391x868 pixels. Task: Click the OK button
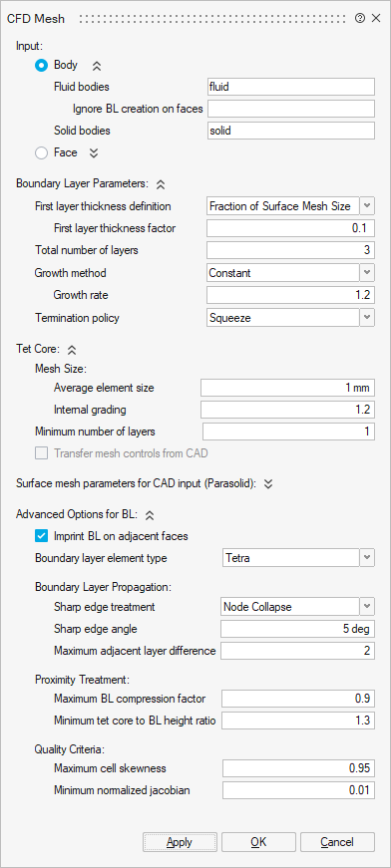[258, 842]
